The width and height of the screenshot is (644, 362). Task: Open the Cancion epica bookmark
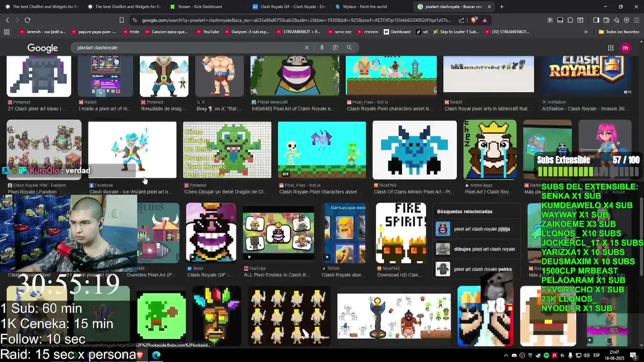[166, 32]
